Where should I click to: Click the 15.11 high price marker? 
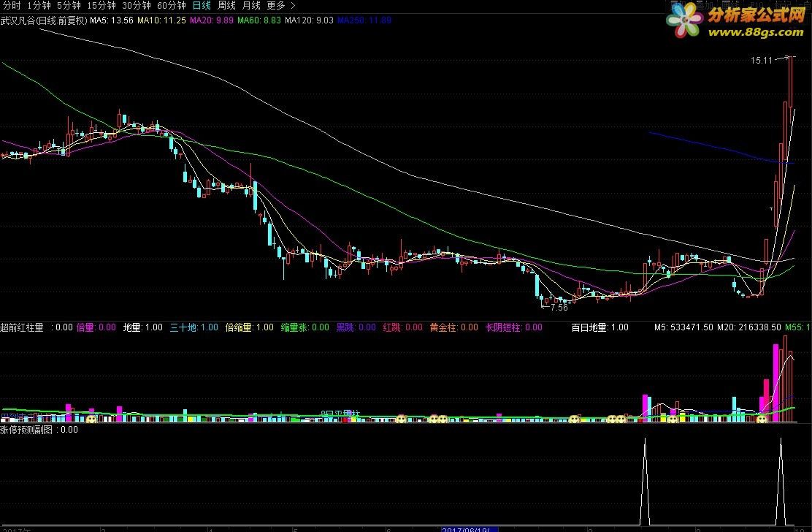point(761,61)
